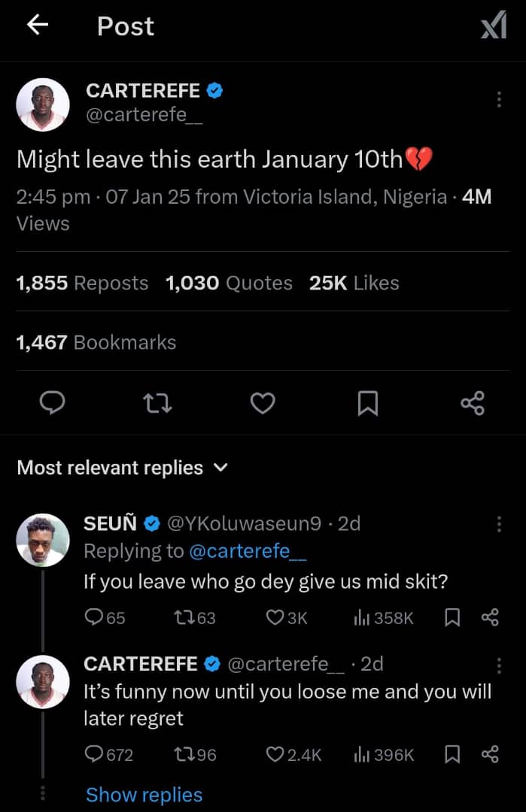View the 1,855 Reposts list
526x812 pixels.
click(82, 283)
